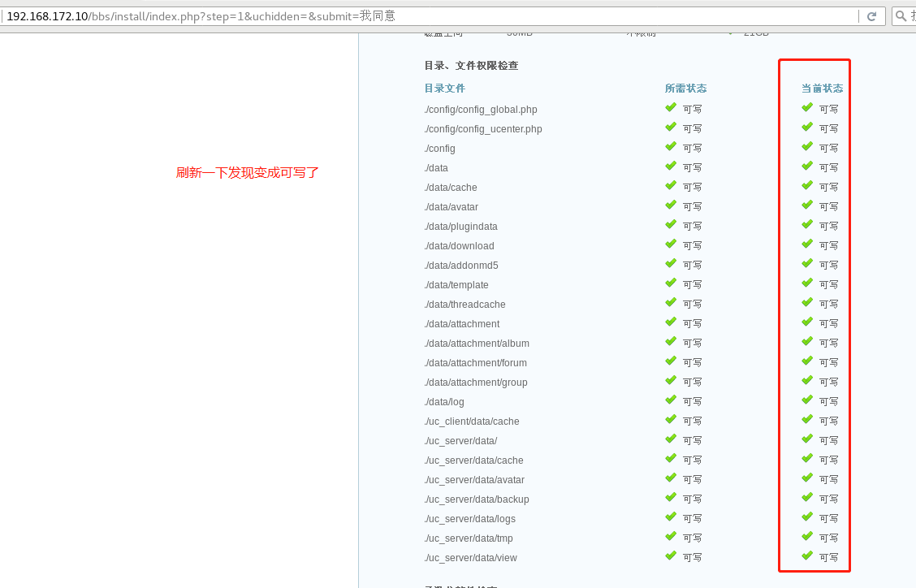Click the 所需状态 column header
The height and width of the screenshot is (588, 916).
pos(686,89)
